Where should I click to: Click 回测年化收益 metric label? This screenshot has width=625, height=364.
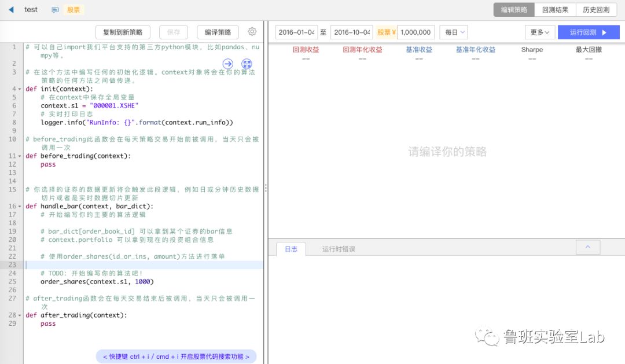click(362, 49)
